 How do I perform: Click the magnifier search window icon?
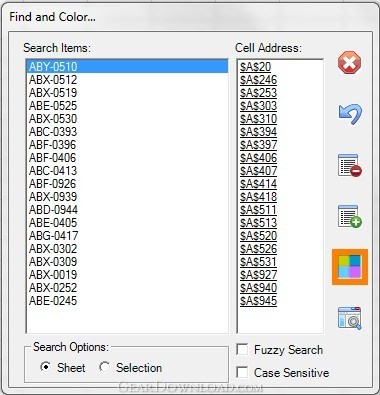[350, 318]
